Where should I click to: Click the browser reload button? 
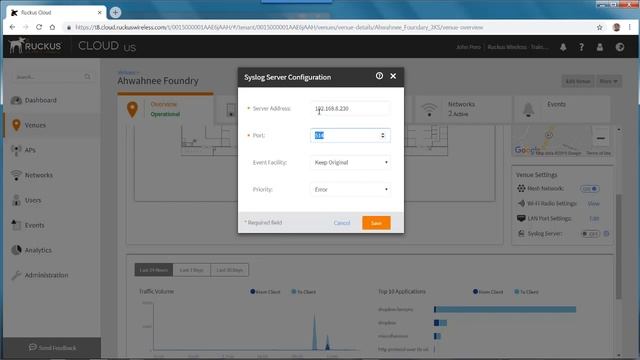[39, 27]
